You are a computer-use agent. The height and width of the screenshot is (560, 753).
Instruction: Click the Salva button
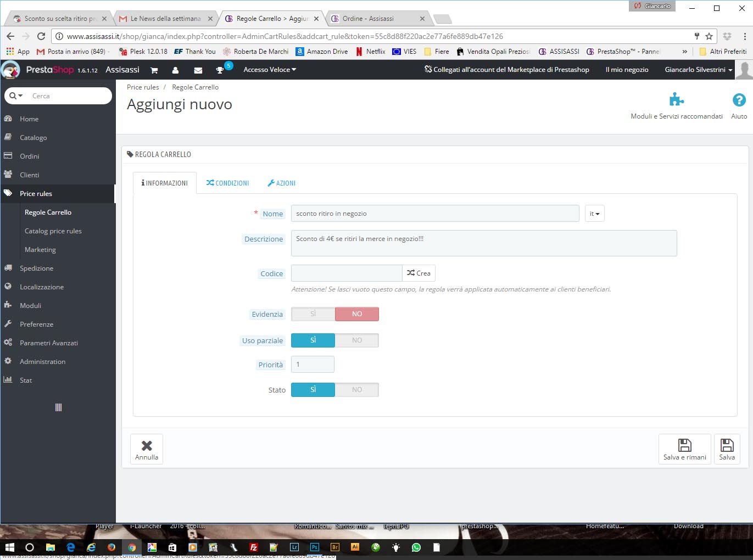pos(727,449)
